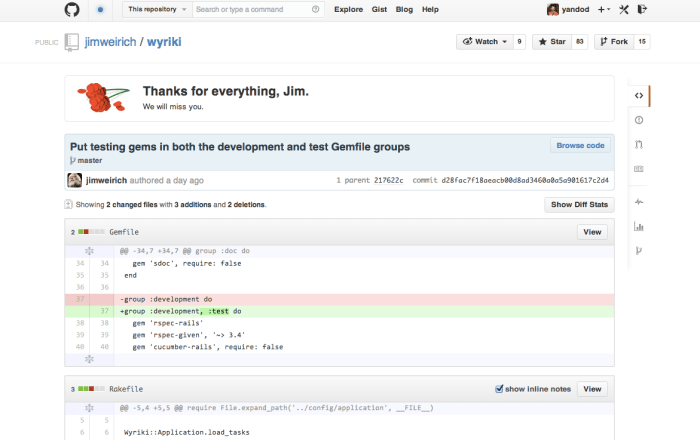Screen dimensions: 700x440
Task: Open the Issues sidebar icon
Action: click(639, 120)
